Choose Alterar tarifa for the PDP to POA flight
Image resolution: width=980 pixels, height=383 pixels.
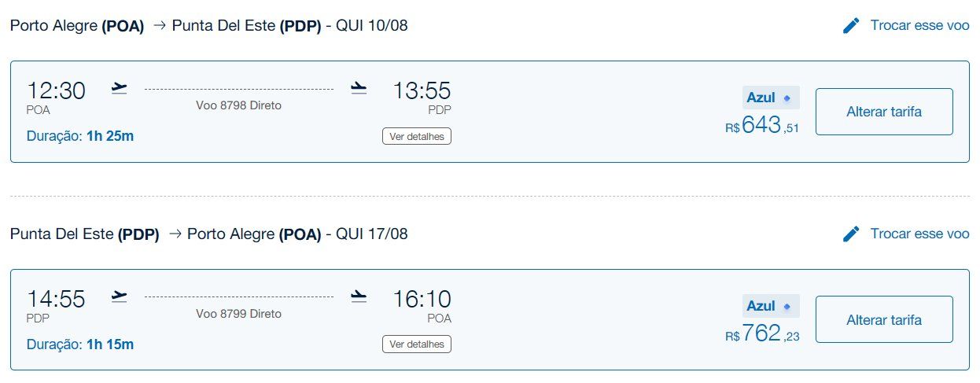click(884, 319)
